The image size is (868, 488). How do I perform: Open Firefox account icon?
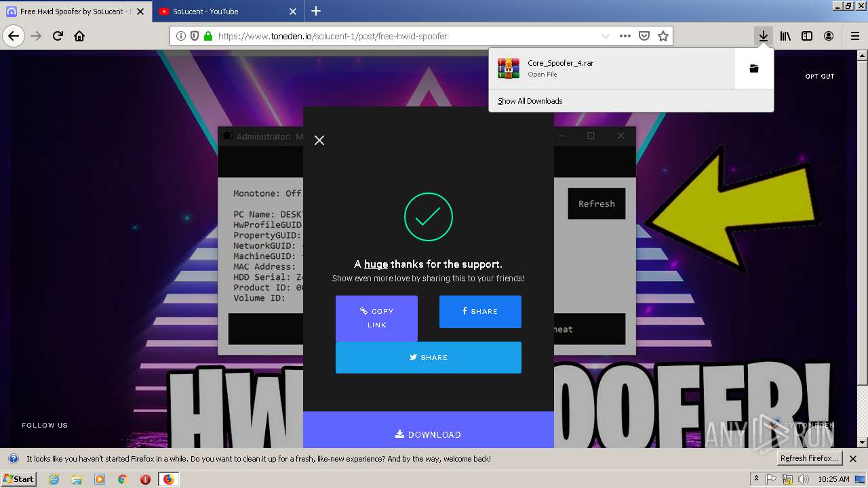(x=829, y=36)
